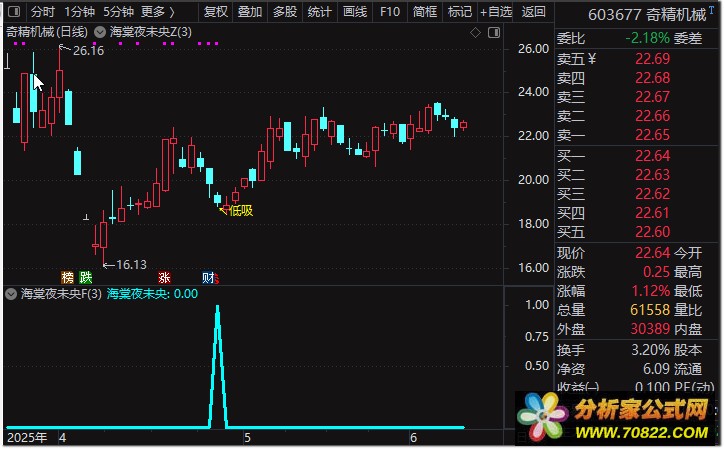Click the month 5 axis marker
This screenshot has height=449, width=725.
[247, 437]
